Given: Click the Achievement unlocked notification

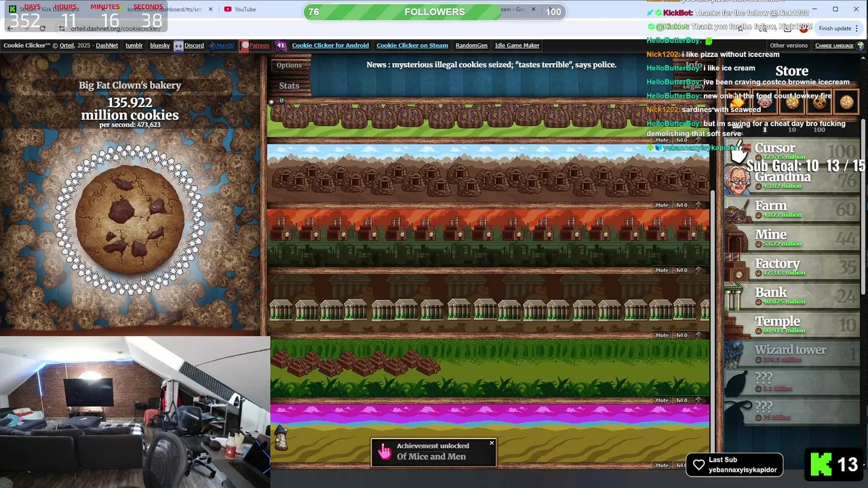Looking at the screenshot, I should [x=433, y=452].
